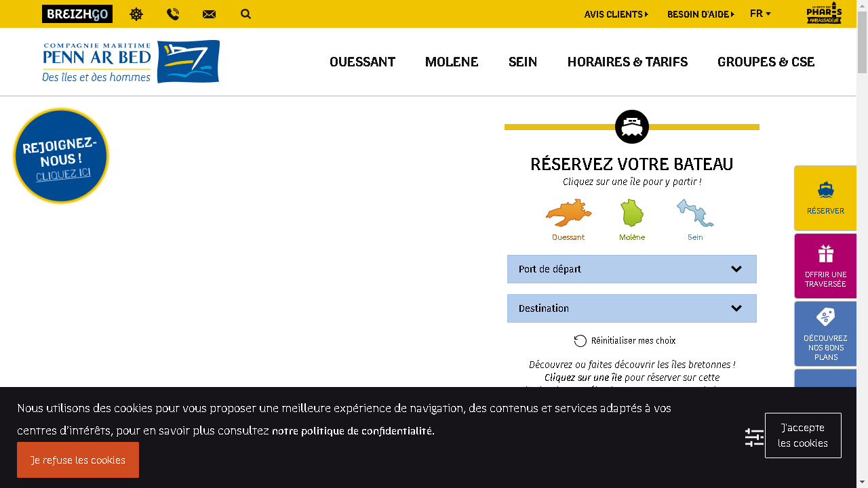This screenshot has height=488, width=868.
Task: Open the Horaires & Tarifs menu
Action: (x=627, y=62)
